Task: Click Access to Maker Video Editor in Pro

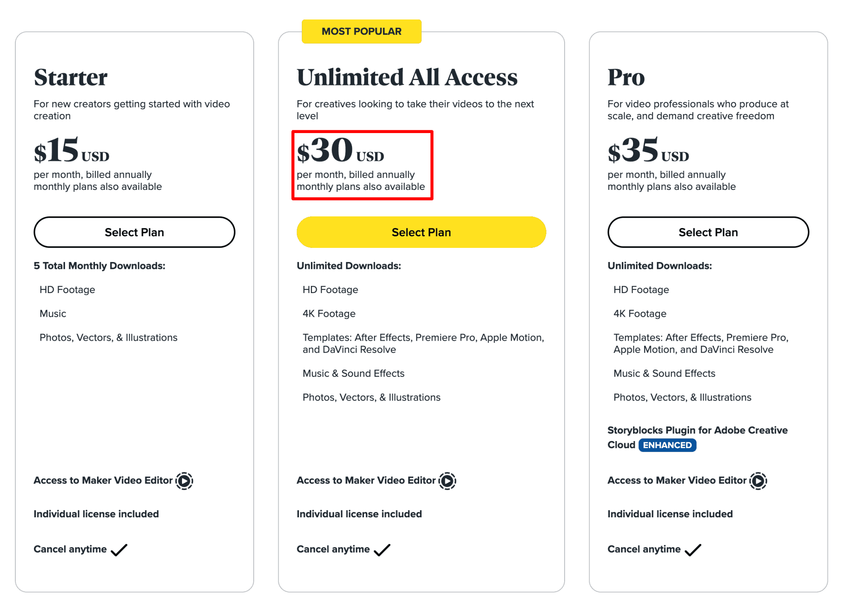Action: pos(677,480)
